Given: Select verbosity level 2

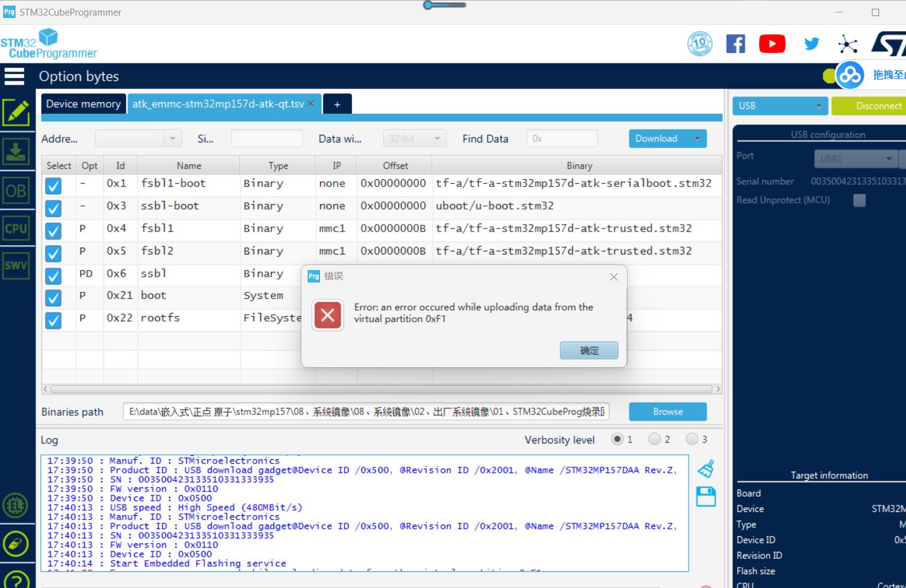Looking at the screenshot, I should point(654,439).
